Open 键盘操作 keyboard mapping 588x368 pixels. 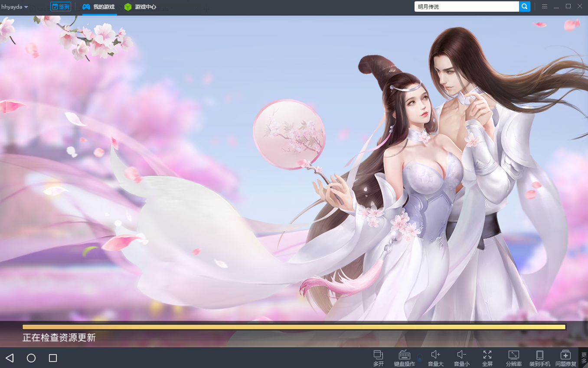coord(404,358)
